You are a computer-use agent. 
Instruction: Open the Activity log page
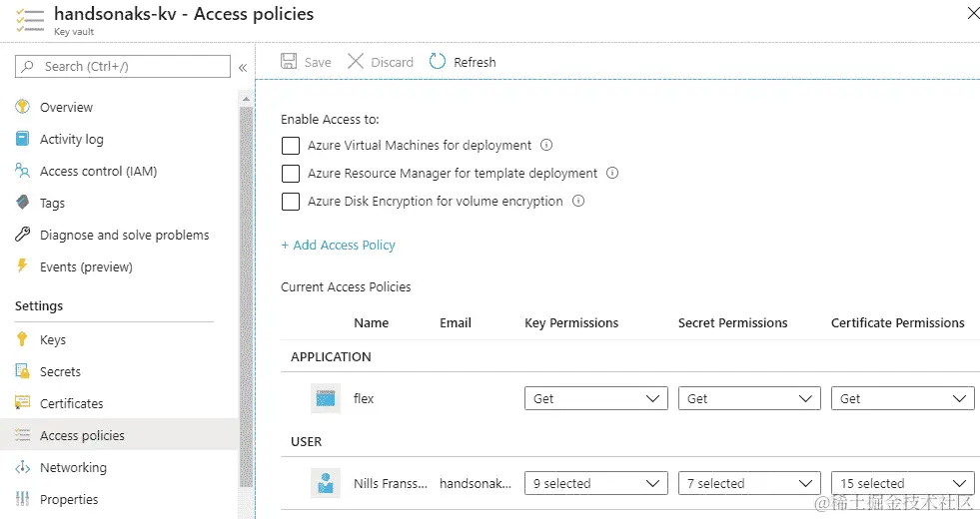pyautogui.click(x=71, y=139)
